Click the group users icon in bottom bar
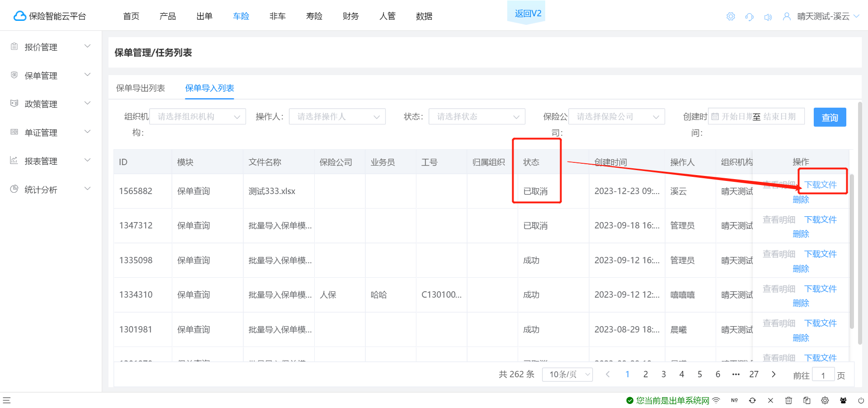The image size is (868, 408). [843, 400]
